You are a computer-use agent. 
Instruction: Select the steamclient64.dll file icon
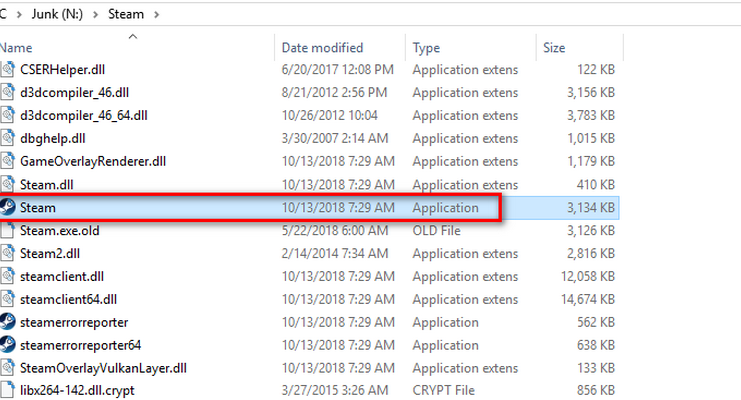point(7,299)
